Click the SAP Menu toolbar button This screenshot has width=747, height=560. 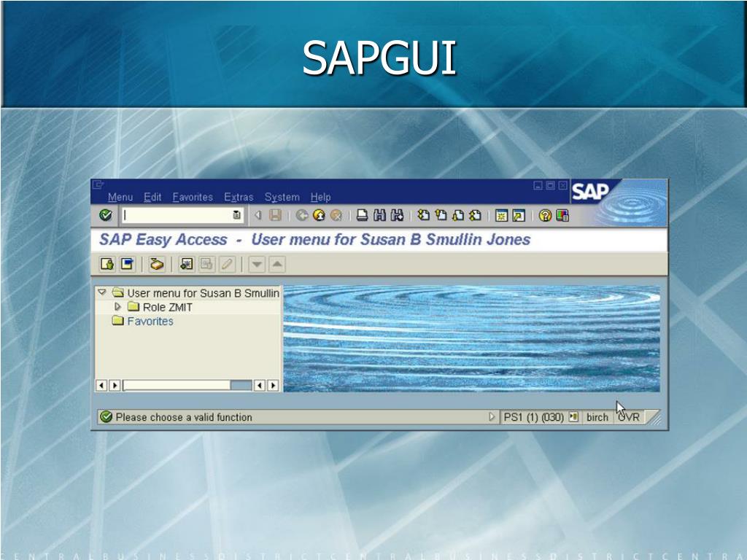pos(127,264)
